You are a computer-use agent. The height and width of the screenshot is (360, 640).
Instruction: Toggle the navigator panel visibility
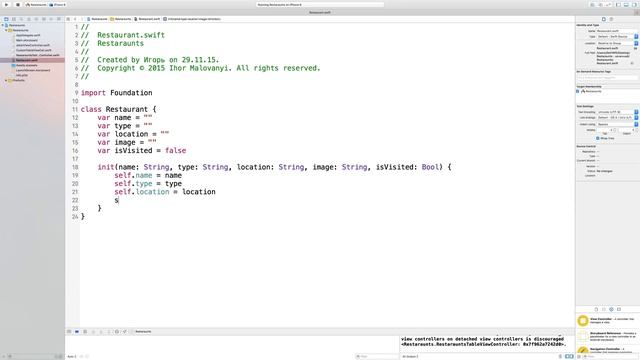(618, 4)
